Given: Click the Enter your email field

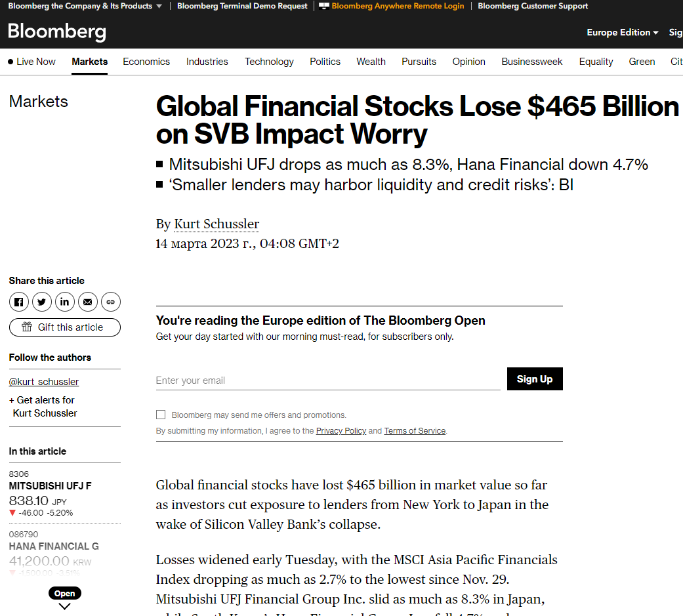Looking at the screenshot, I should [x=328, y=380].
